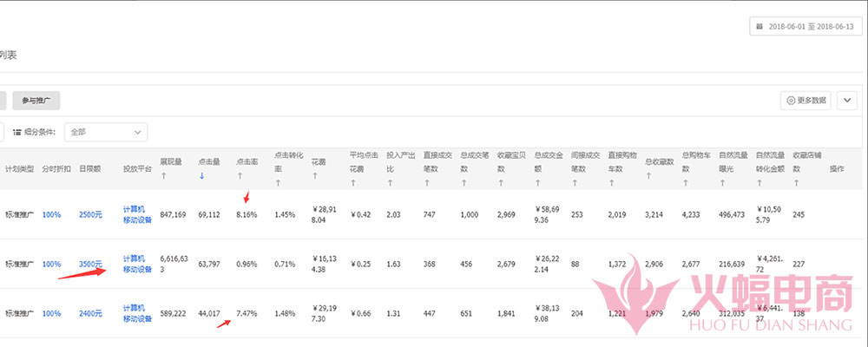This screenshot has height=347, width=868.
Task: Sort by 收藏宝贝数 arrow
Action: [x=501, y=183]
